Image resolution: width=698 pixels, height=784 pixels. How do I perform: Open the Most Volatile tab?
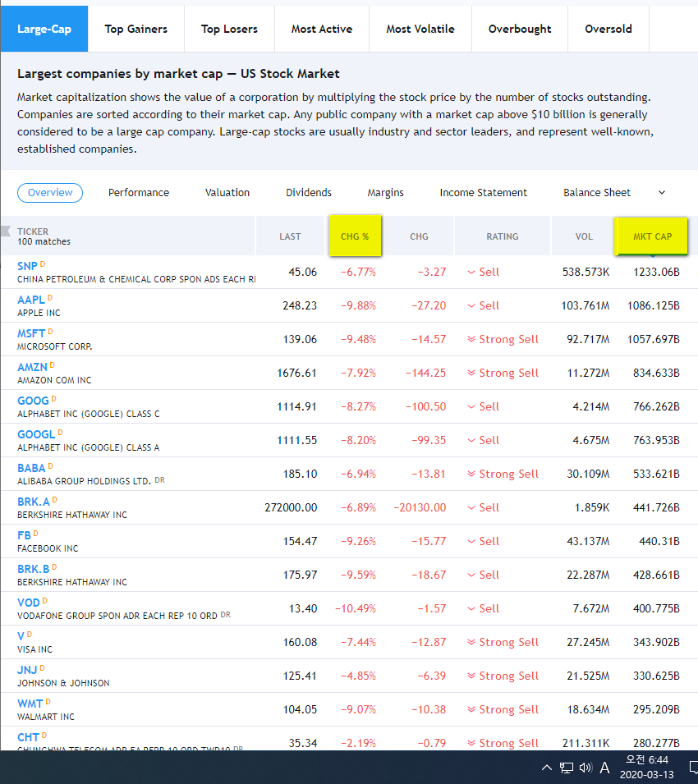coord(420,29)
